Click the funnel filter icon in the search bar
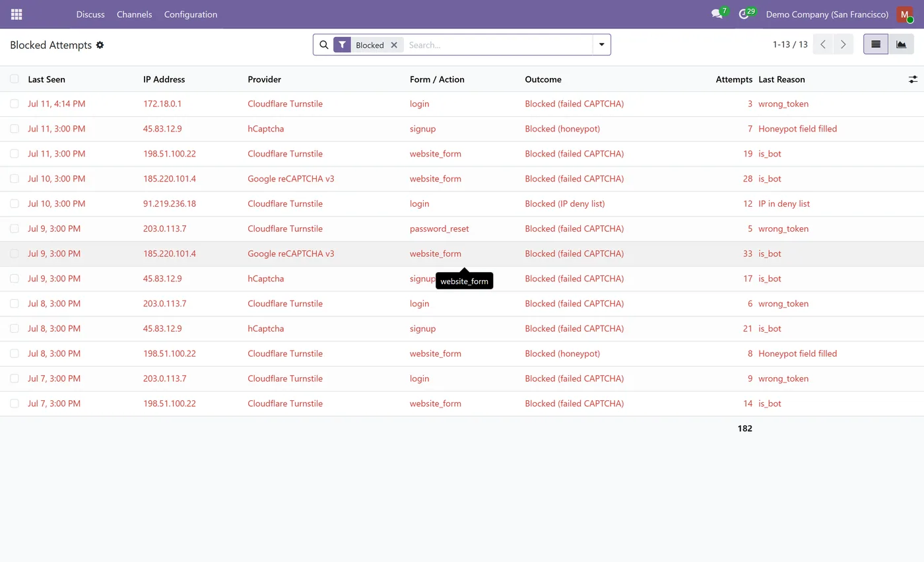Image resolution: width=924 pixels, height=562 pixels. point(342,45)
